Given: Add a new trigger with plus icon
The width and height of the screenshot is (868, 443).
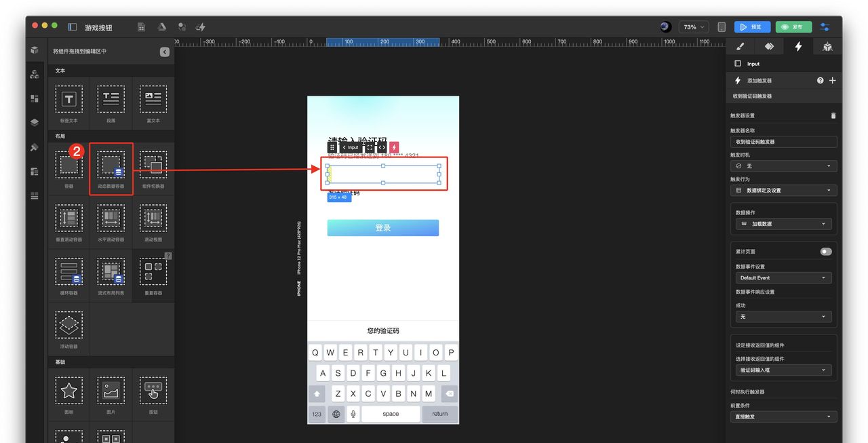Looking at the screenshot, I should tap(833, 80).
